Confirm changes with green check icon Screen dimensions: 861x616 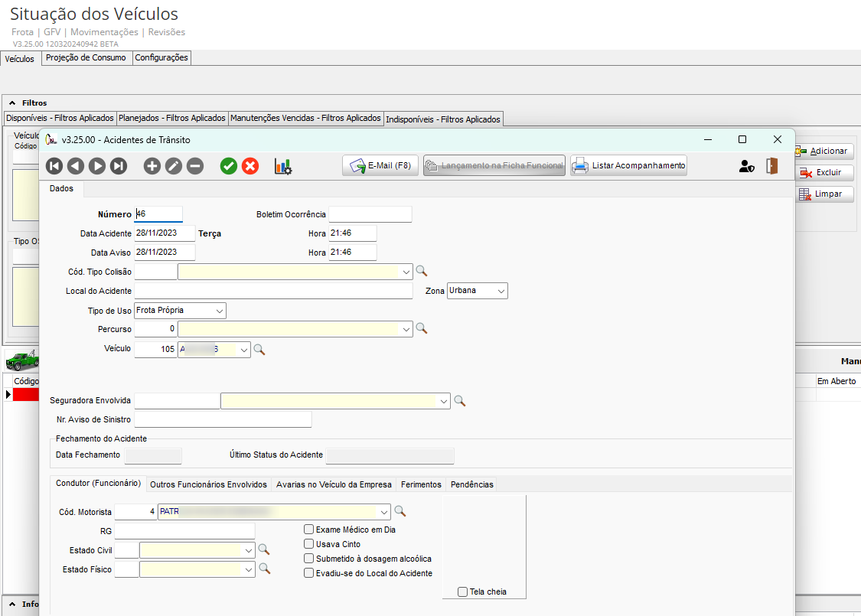(x=228, y=166)
